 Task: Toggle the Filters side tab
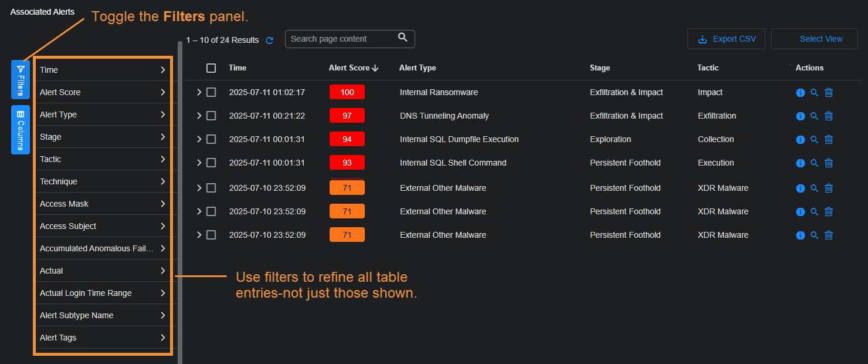pos(21,79)
